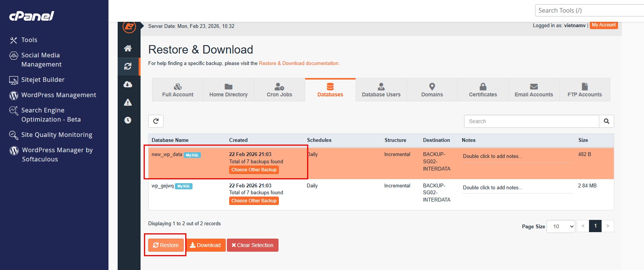Switch to the Email Accounts tab
This screenshot has height=270, width=644.
tap(534, 90)
